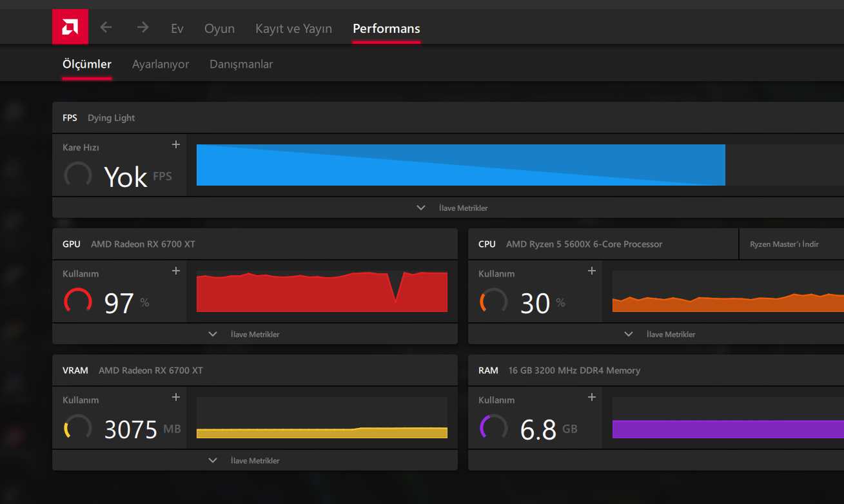
Task: Click the GPU usage red gauge
Action: pos(78,302)
